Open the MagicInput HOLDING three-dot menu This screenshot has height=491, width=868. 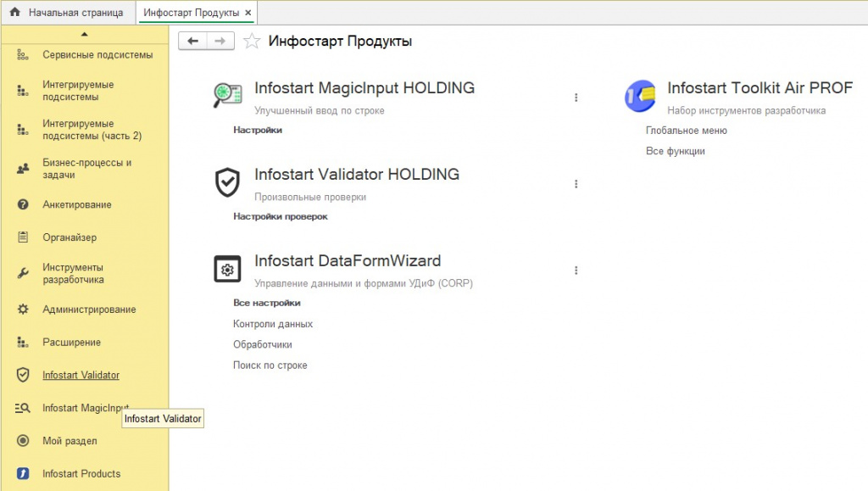click(576, 98)
